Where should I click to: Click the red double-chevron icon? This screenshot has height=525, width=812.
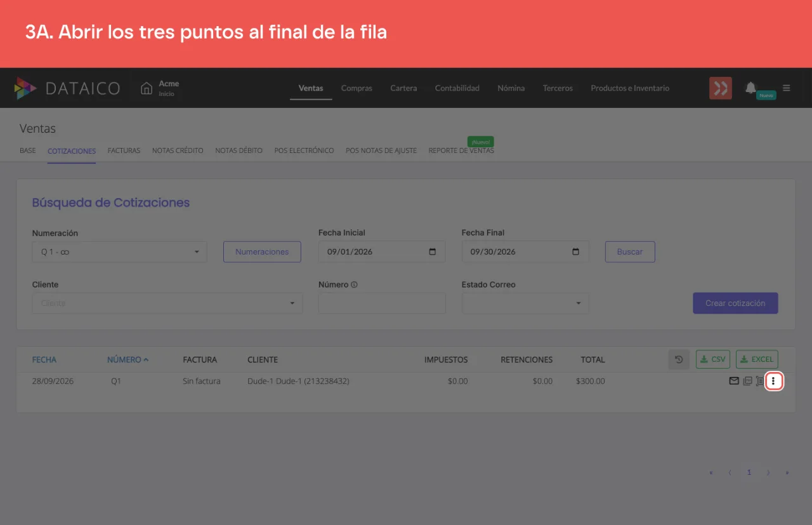point(721,88)
